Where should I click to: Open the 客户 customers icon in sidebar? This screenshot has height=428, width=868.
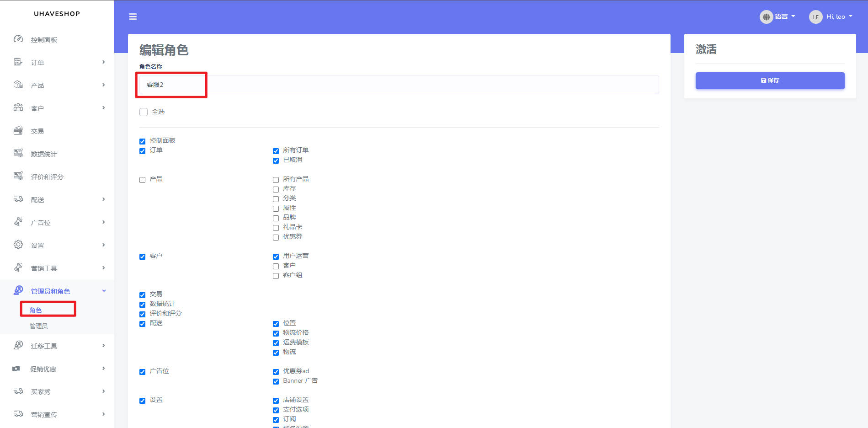18,108
